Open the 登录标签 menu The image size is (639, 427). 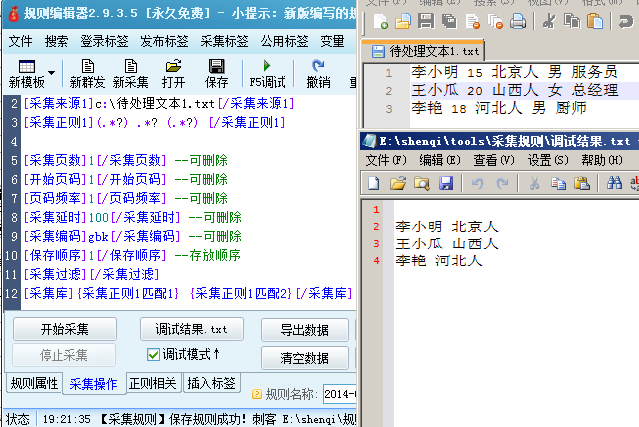click(x=104, y=41)
